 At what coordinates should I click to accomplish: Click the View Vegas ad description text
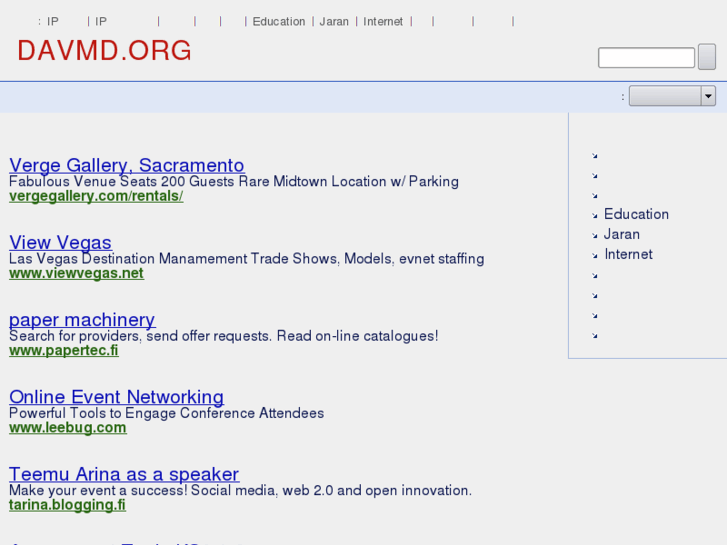247,258
